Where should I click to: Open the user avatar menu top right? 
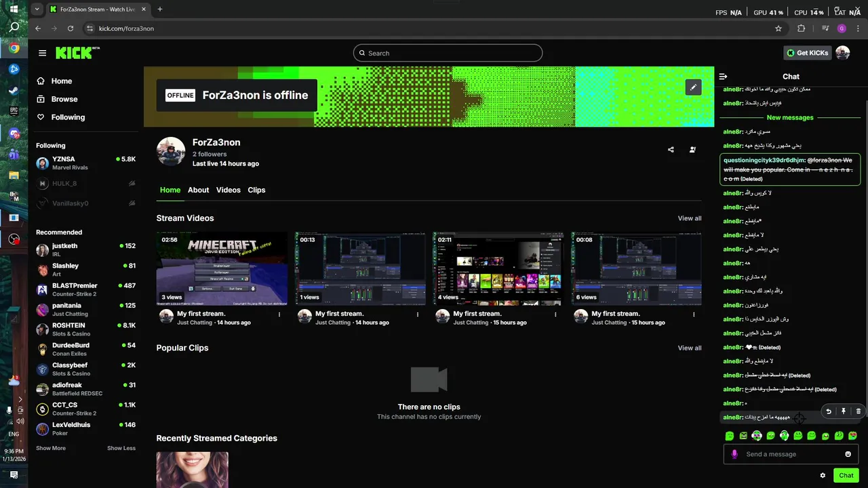(842, 53)
